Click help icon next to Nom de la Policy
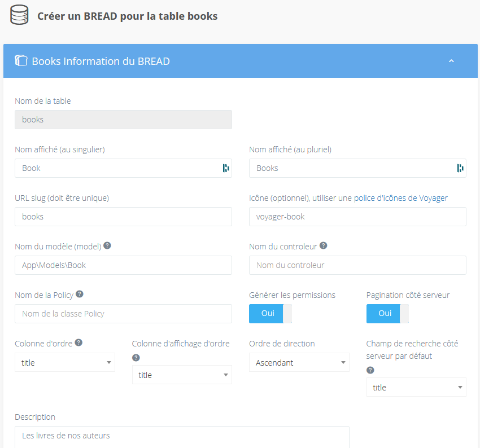This screenshot has height=448, width=480. [80, 294]
